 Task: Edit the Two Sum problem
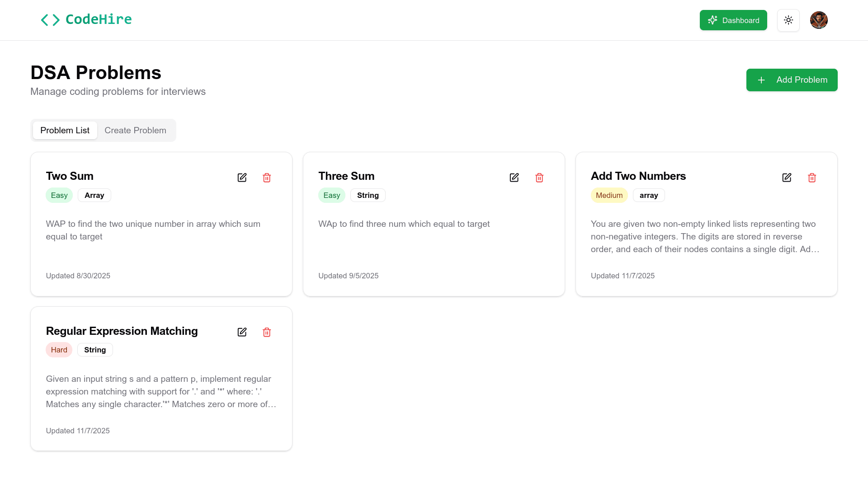point(242,178)
